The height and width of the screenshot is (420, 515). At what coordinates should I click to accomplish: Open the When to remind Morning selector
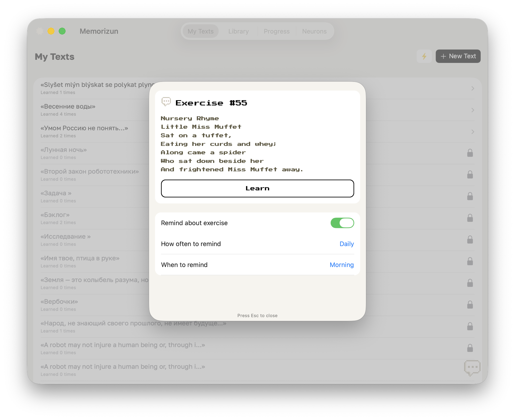(341, 265)
